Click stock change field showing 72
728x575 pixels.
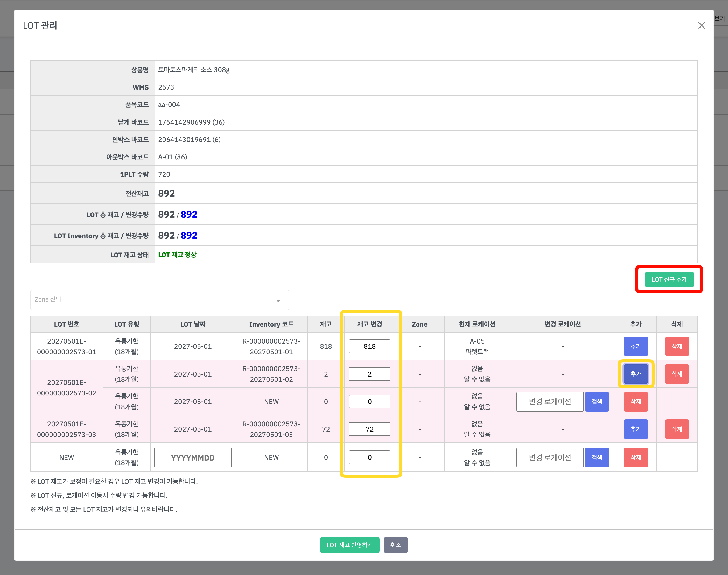[x=369, y=429]
